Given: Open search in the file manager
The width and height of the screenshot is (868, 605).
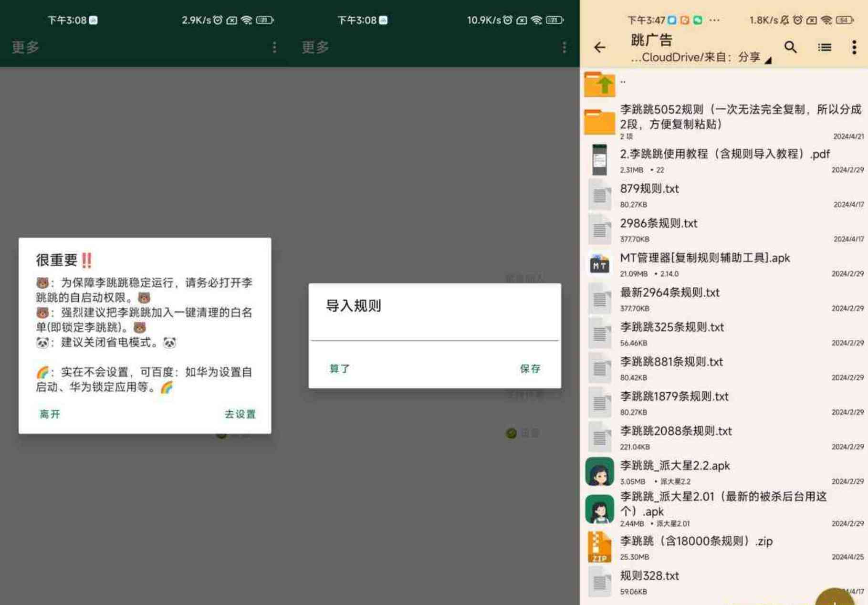Looking at the screenshot, I should (790, 47).
